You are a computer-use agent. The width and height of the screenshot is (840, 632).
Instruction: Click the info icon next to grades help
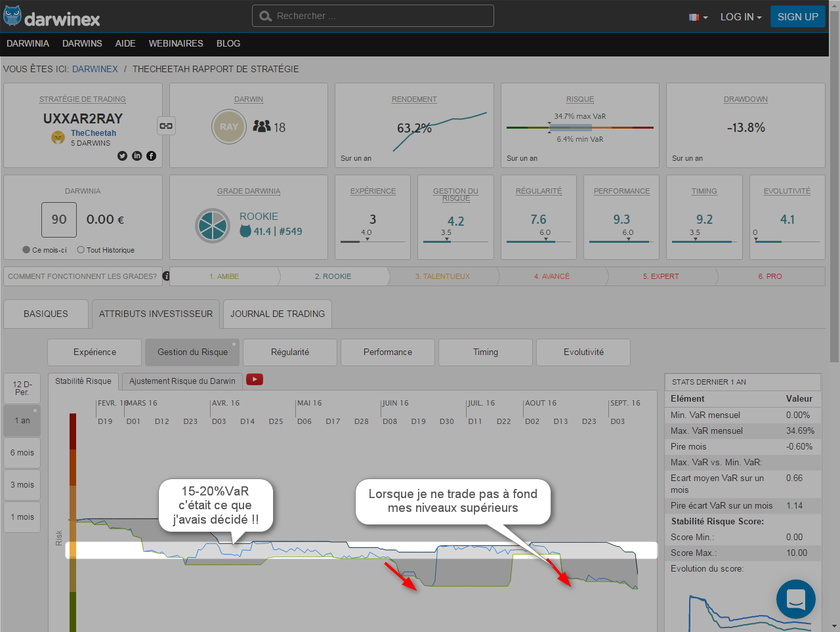(x=166, y=276)
